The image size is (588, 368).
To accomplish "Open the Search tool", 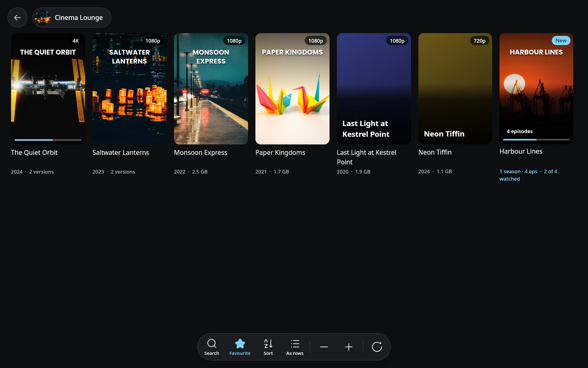I will (x=212, y=347).
